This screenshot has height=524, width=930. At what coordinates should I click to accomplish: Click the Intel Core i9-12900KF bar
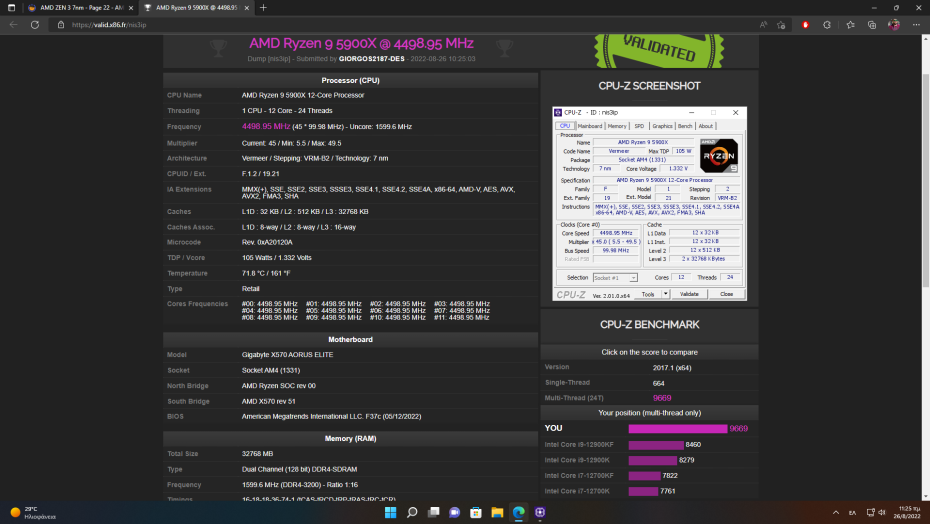tap(656, 445)
